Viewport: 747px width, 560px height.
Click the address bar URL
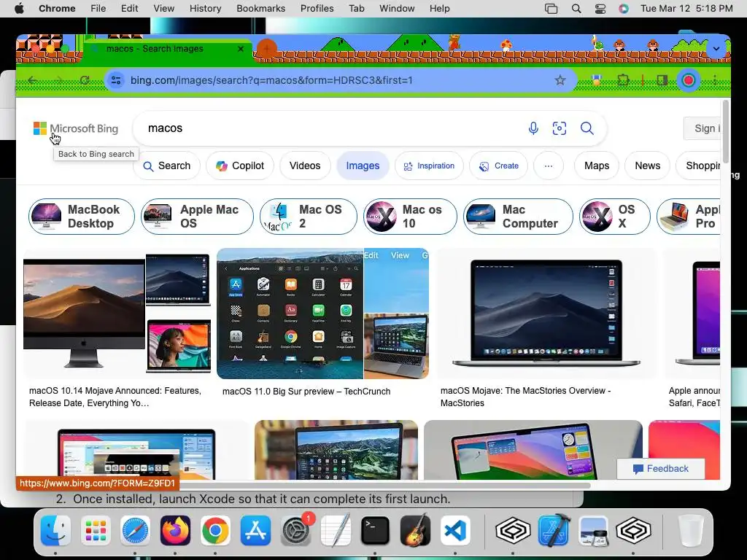271,80
